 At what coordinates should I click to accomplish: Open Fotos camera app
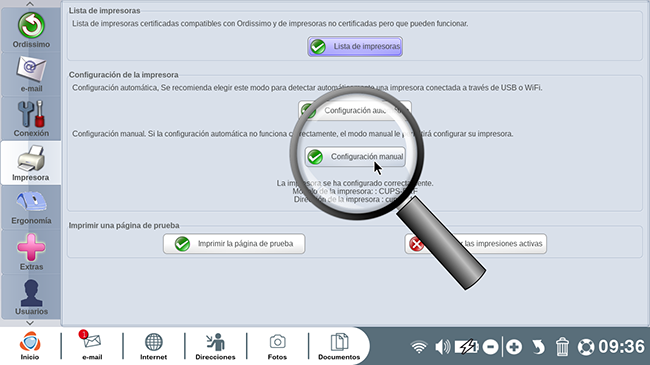coord(277,346)
